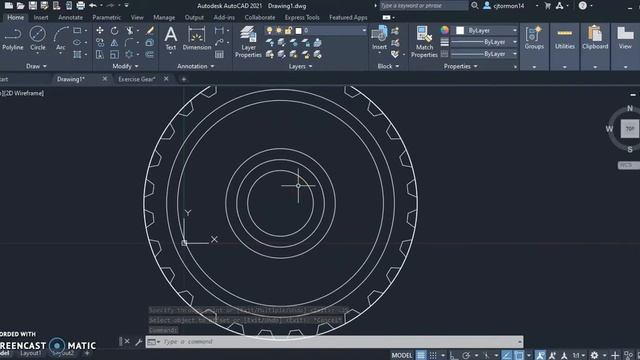This screenshot has width=640, height=360.
Task: Select the Array tool in Modify
Action: pyautogui.click(x=129, y=54)
